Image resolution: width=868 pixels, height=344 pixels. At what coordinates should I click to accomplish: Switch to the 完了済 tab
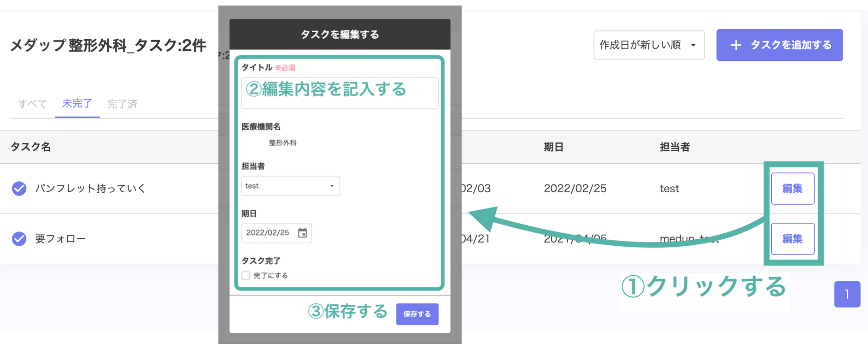click(123, 104)
